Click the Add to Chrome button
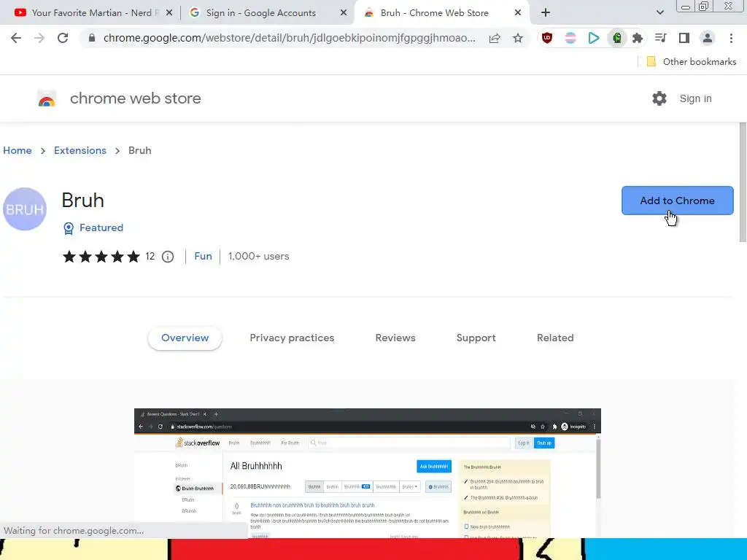This screenshot has height=560, width=747. click(x=678, y=201)
